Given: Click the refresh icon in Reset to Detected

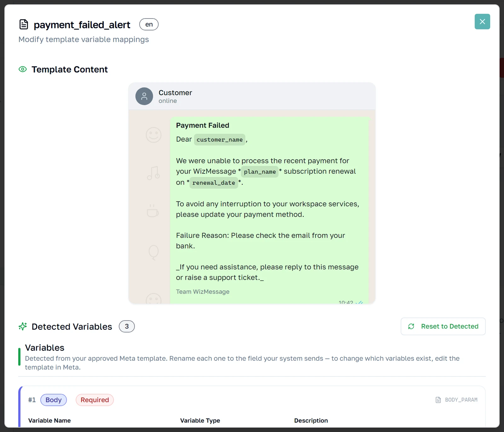Looking at the screenshot, I should coord(411,326).
